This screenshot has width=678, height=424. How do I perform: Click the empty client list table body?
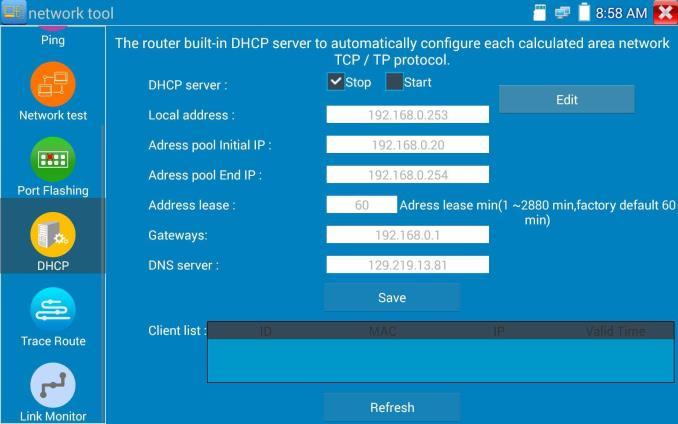441,360
